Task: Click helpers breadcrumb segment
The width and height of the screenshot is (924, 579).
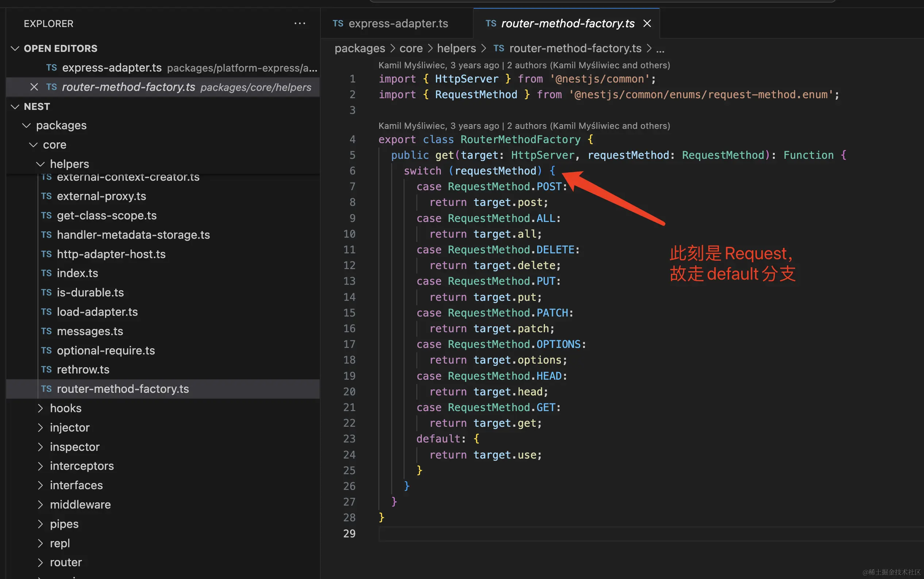Action: click(456, 49)
